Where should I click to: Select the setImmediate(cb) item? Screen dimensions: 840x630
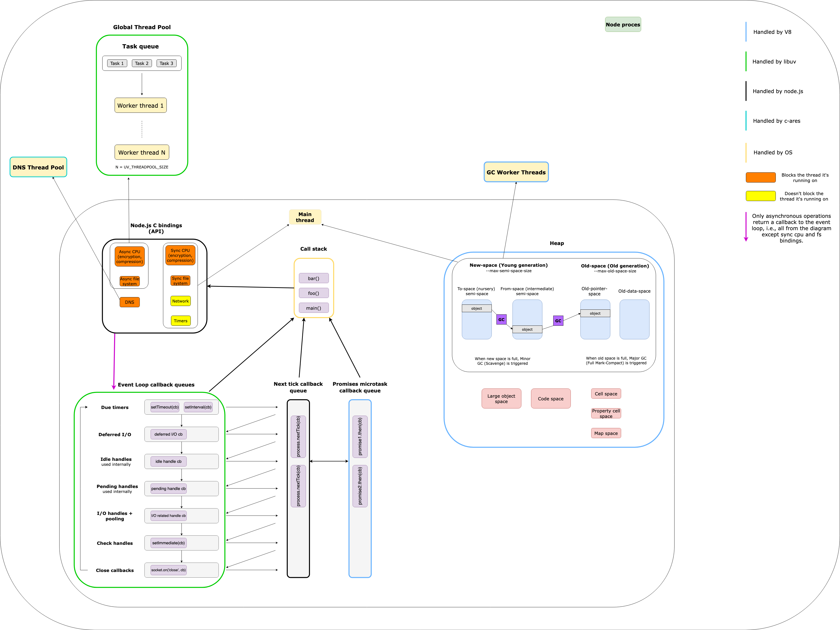[x=169, y=543]
